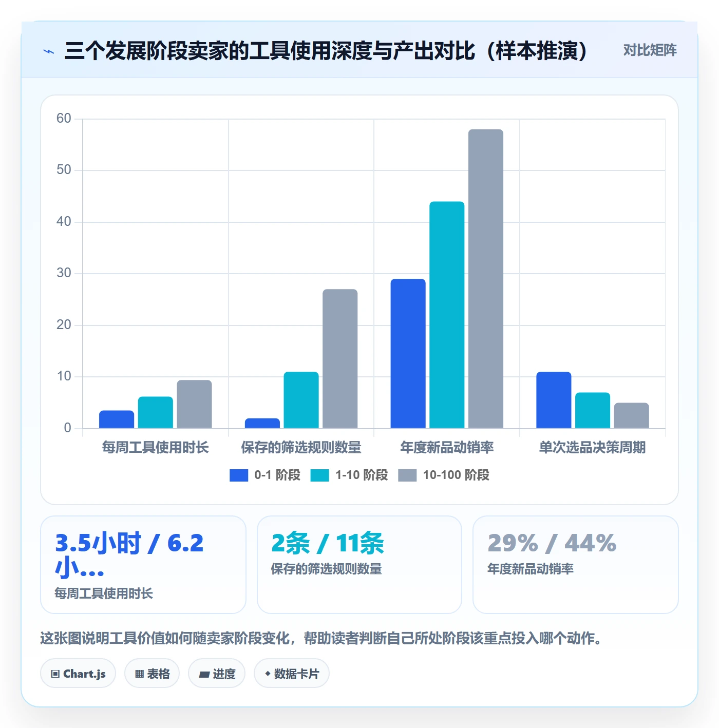719x728 pixels.
Task: Click the 0-1 阶段 bar for 年度新品动销率
Action: (x=408, y=354)
